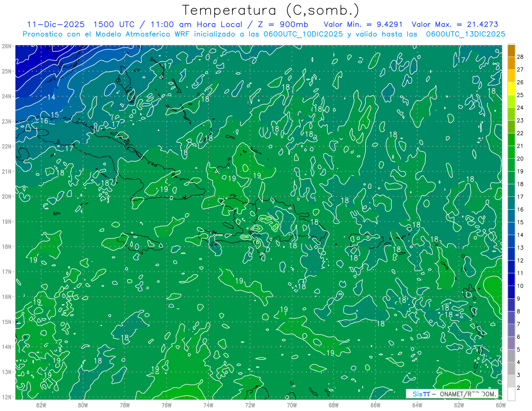
Task: Click the "12N" latitude axis label
Action: pos(6,397)
